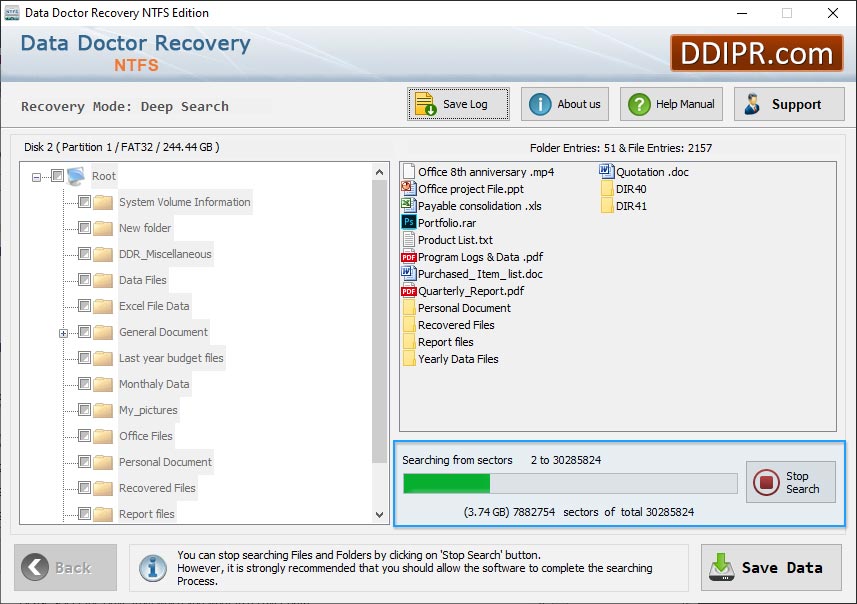The width and height of the screenshot is (857, 604).
Task: Check the Data Files checkbox
Action: [84, 280]
